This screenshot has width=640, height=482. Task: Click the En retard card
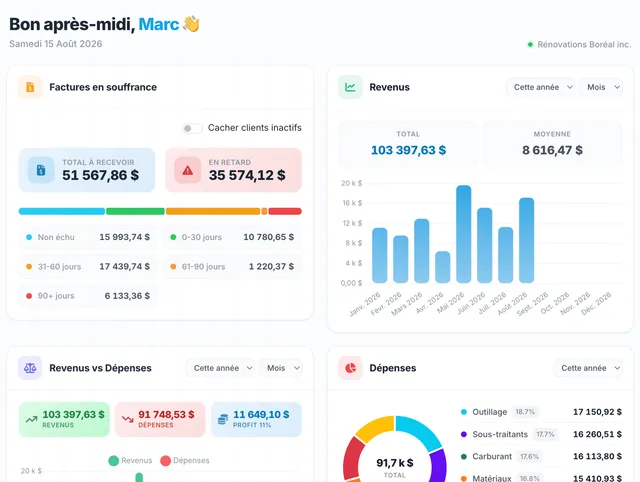[x=233, y=170]
